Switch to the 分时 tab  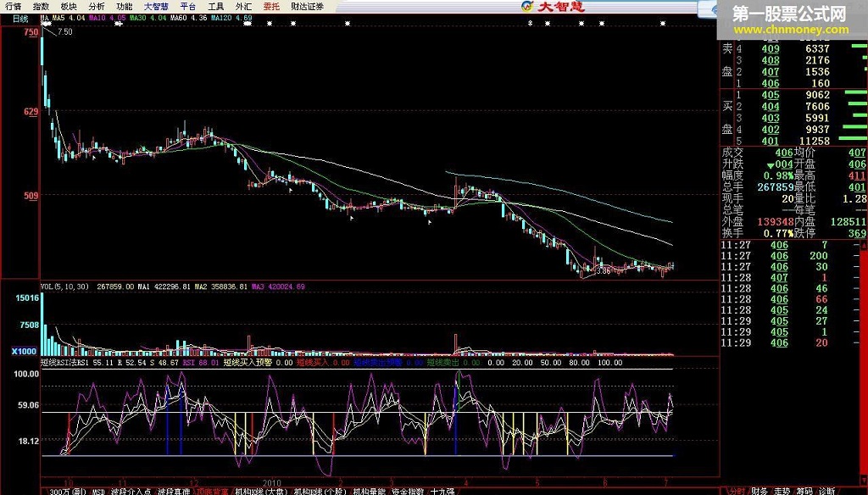click(x=737, y=491)
